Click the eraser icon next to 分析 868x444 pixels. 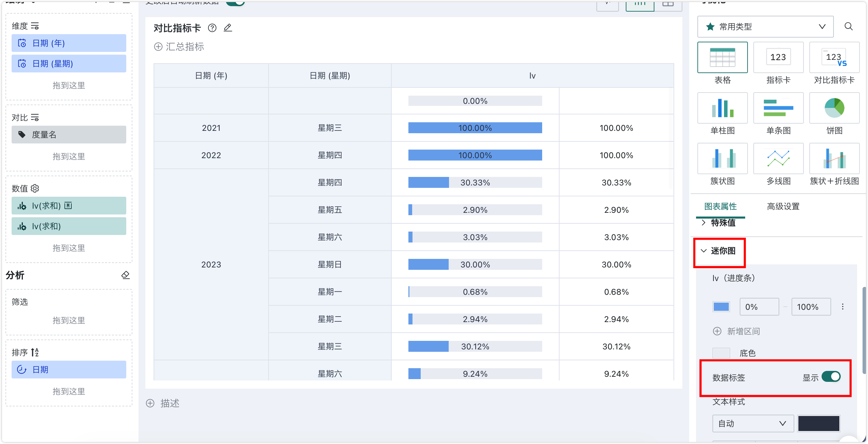pyautogui.click(x=126, y=275)
